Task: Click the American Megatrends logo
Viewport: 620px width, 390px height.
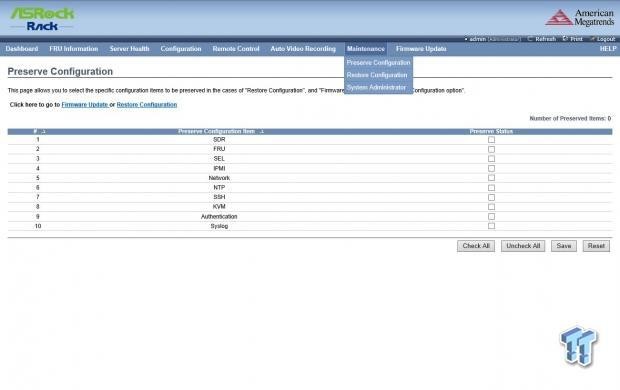Action: 580,18
